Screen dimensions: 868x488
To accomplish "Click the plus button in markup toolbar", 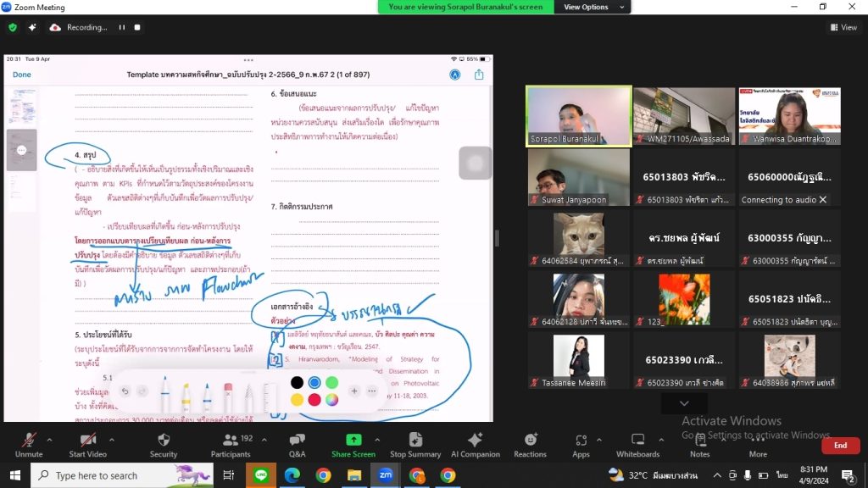I will click(354, 391).
